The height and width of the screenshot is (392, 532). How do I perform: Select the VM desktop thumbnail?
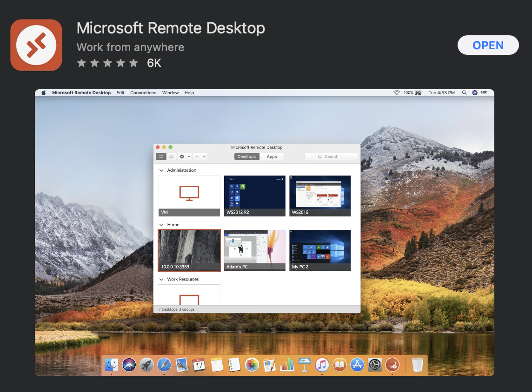(x=189, y=196)
